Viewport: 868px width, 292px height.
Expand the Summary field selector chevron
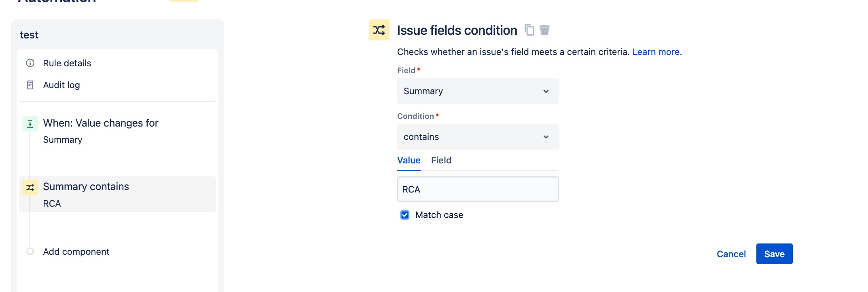point(546,91)
